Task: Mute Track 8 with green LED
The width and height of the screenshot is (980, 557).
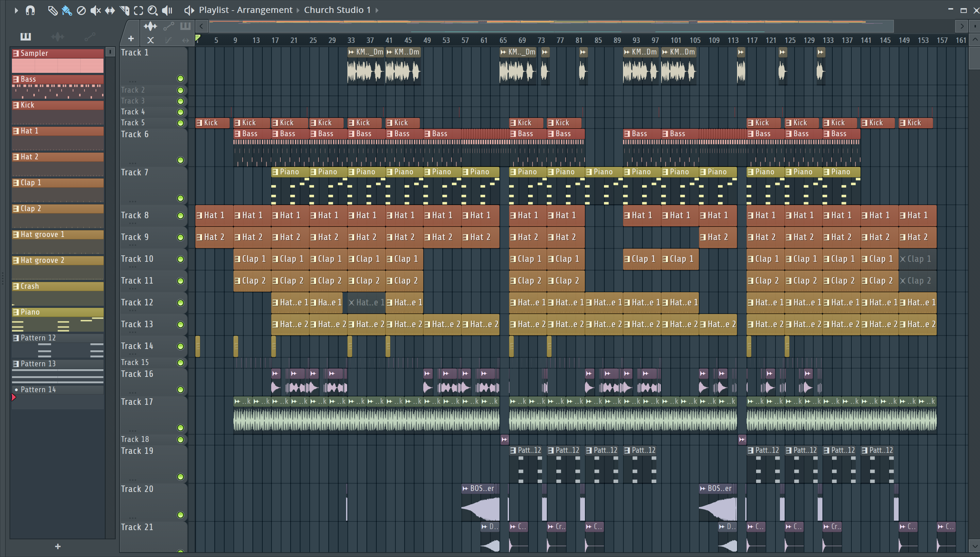Action: [x=180, y=216]
